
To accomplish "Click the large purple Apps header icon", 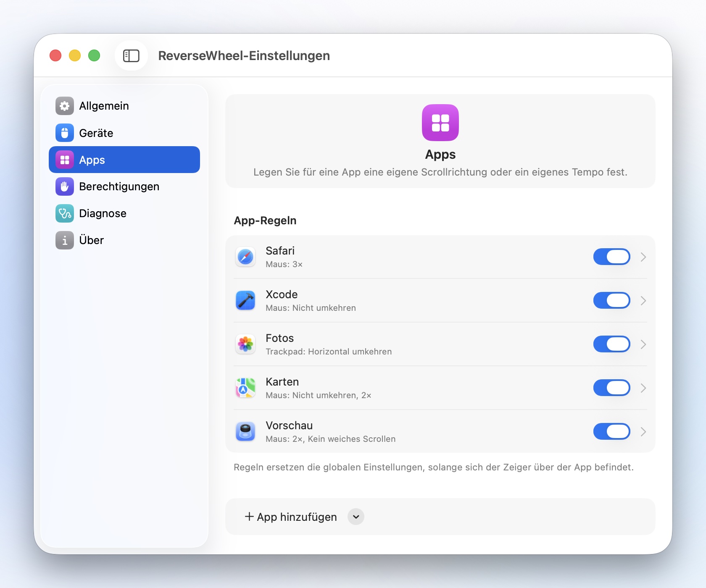I will 440,123.
